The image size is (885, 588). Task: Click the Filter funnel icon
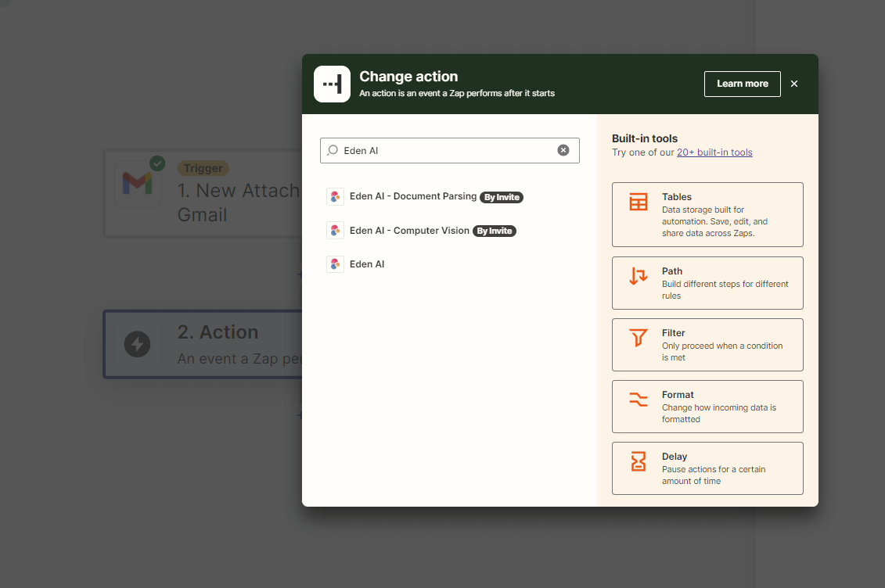click(639, 338)
